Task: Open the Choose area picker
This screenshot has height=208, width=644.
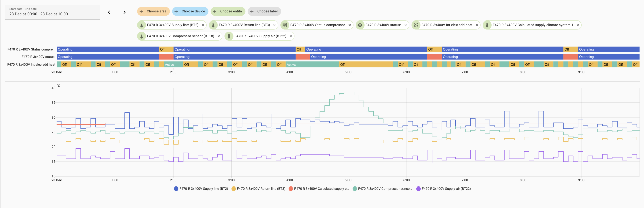Action: point(153,11)
